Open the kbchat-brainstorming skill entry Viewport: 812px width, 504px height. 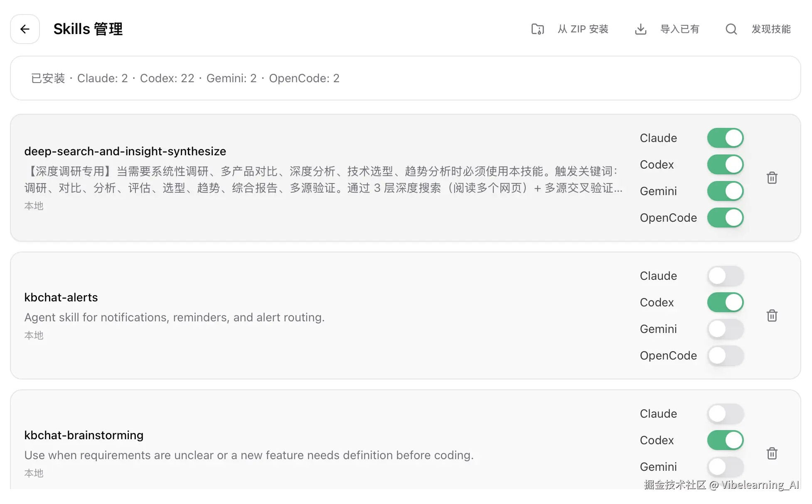84,435
